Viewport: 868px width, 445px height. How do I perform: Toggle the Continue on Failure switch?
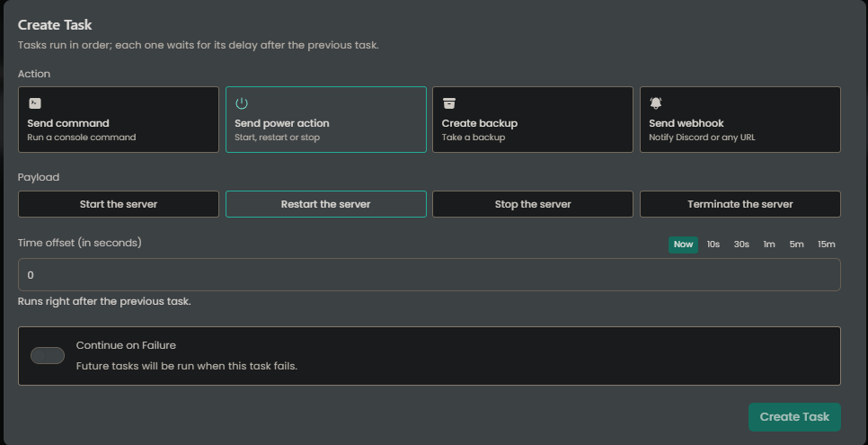[48, 356]
